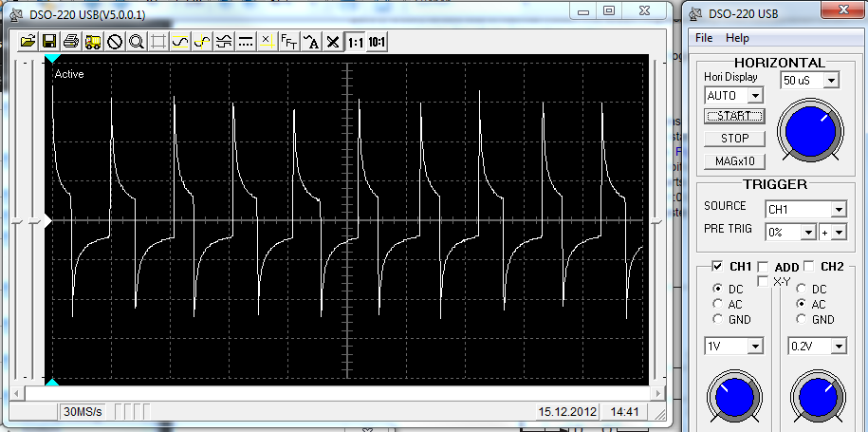Toggle the yellow cross cursor icon
The height and width of the screenshot is (432, 868).
[x=267, y=41]
